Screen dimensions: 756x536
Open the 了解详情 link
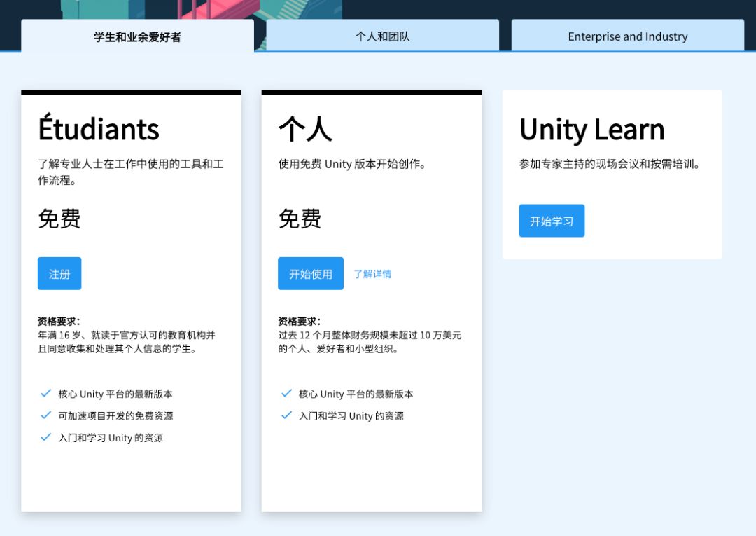pos(372,274)
